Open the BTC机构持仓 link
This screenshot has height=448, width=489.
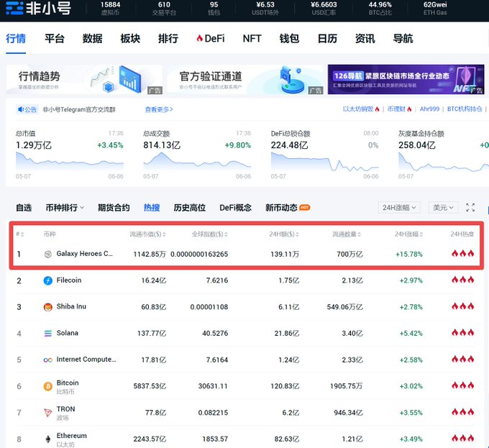point(465,109)
